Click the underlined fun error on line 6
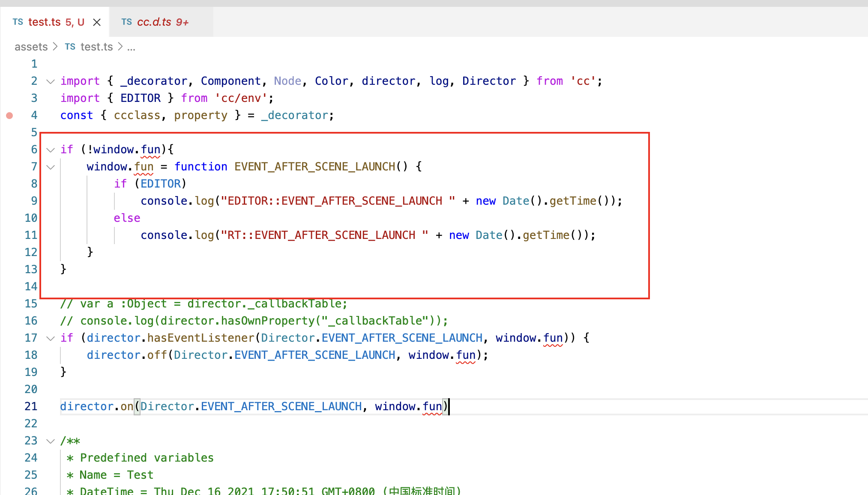The image size is (868, 495). (x=150, y=150)
